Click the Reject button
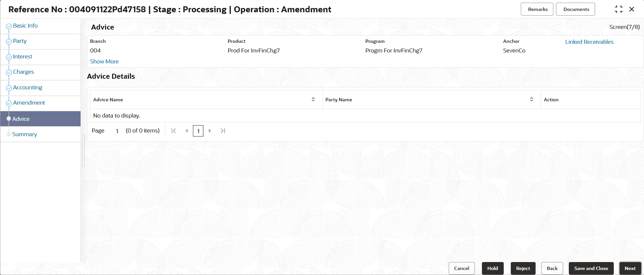This screenshot has height=275, width=644. 523,268
